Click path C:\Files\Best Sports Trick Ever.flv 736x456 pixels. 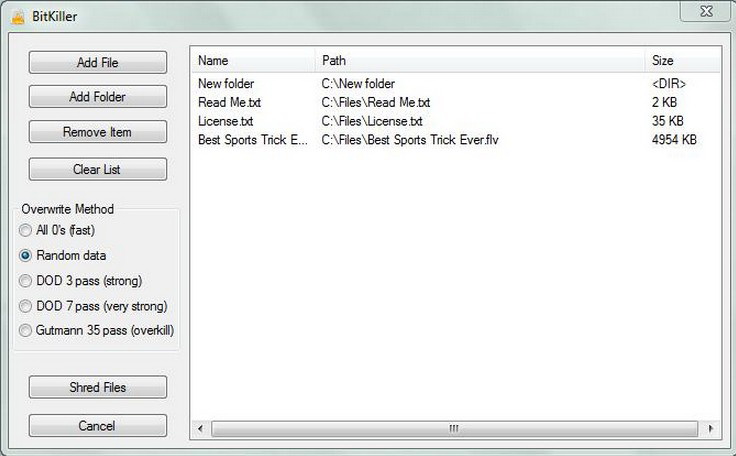[410, 140]
